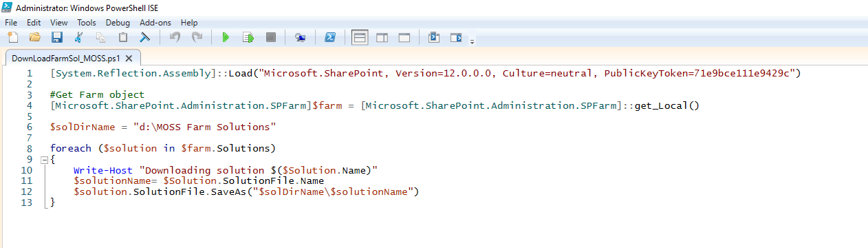The height and width of the screenshot is (248, 868).
Task: Click the foreach keyword on line 8
Action: 71,149
